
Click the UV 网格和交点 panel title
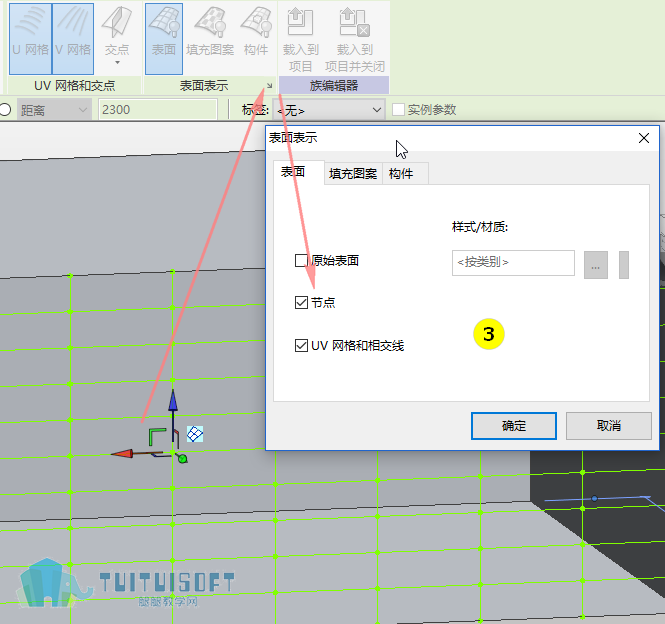[x=75, y=86]
